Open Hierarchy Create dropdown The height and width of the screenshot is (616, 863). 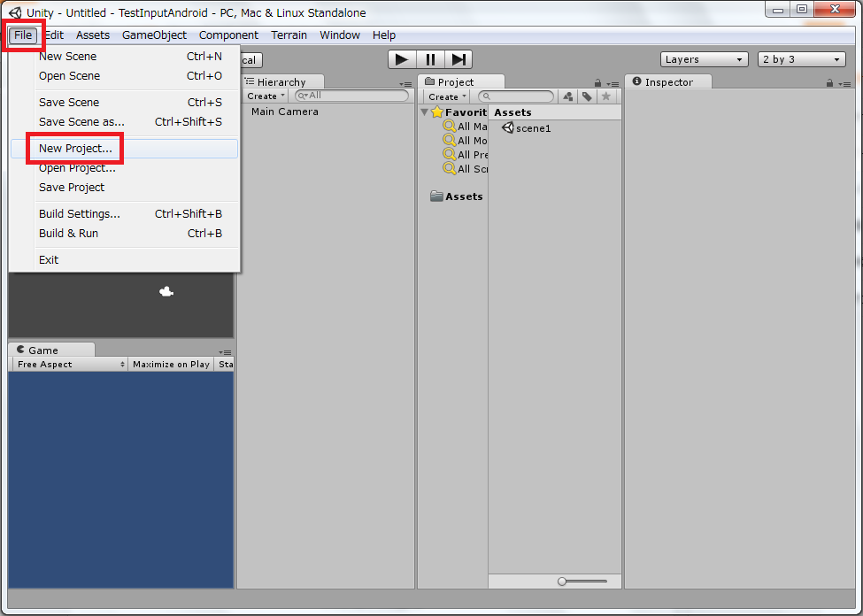point(266,96)
